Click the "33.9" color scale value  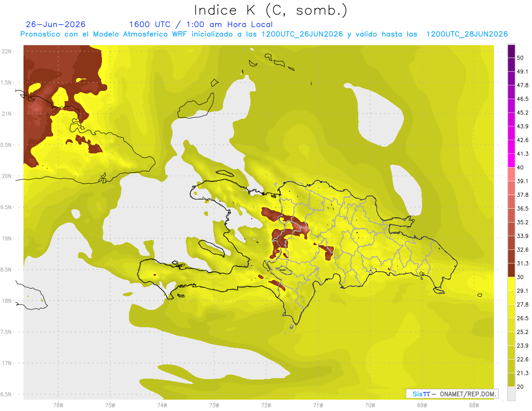coord(523,236)
